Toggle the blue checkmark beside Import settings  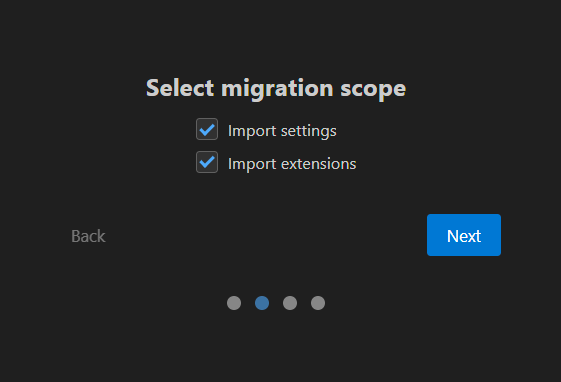click(207, 129)
